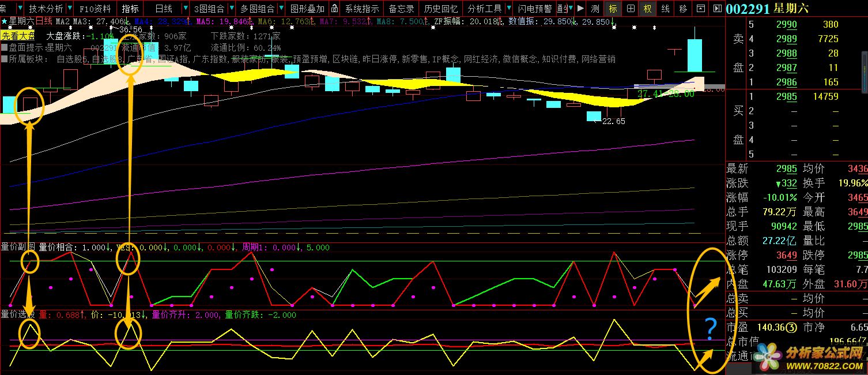
Task: Click the window panel icon in toolbar
Action: click(x=700, y=9)
